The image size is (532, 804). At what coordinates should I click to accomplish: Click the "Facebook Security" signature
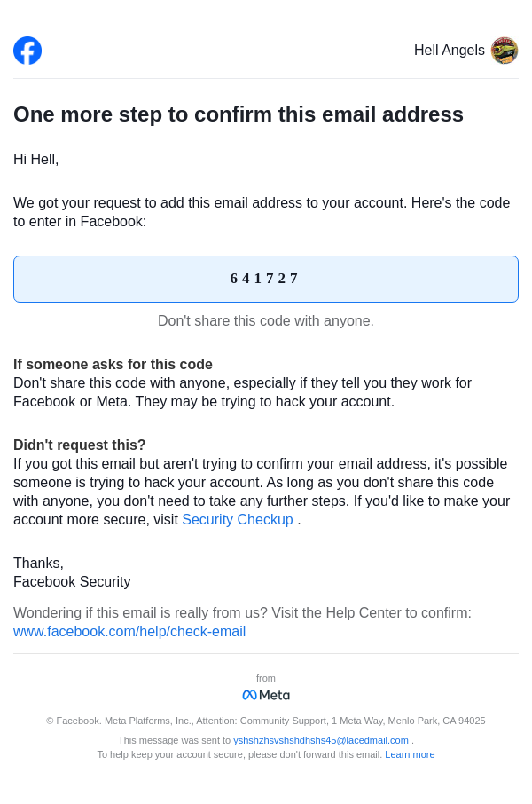72,582
